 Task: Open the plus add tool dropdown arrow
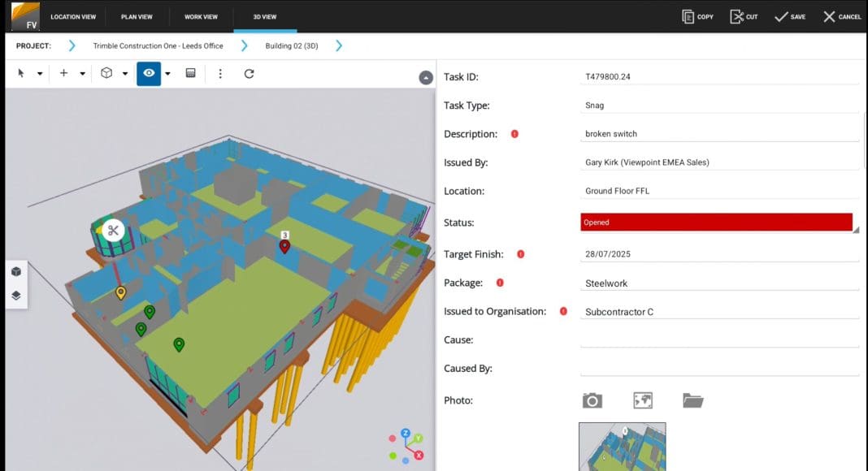click(x=82, y=74)
